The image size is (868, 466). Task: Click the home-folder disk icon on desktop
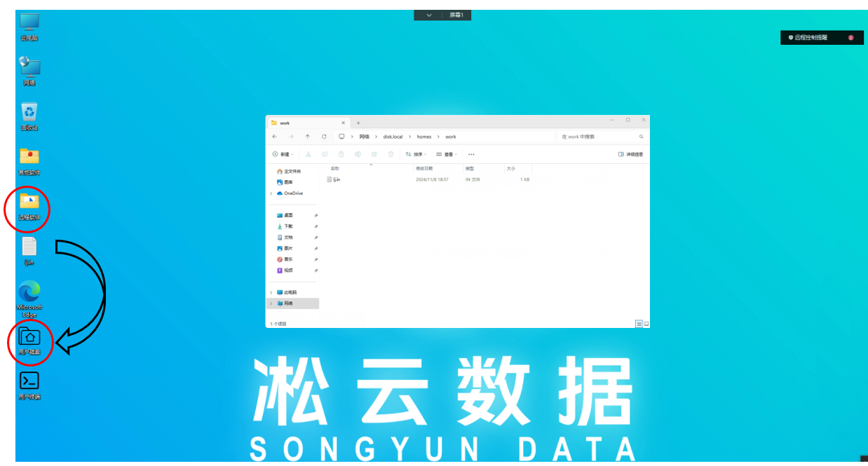coord(29,336)
